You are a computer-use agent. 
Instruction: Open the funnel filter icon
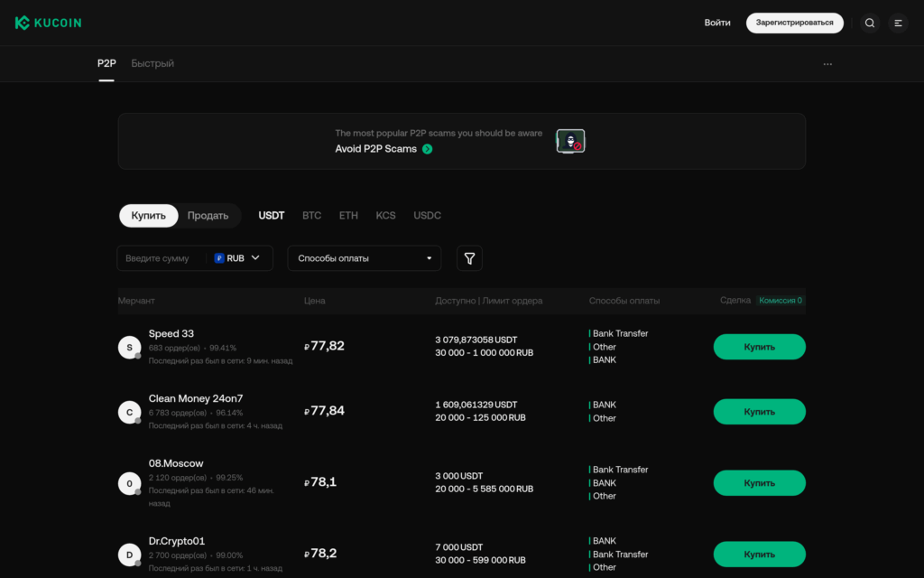coord(469,258)
